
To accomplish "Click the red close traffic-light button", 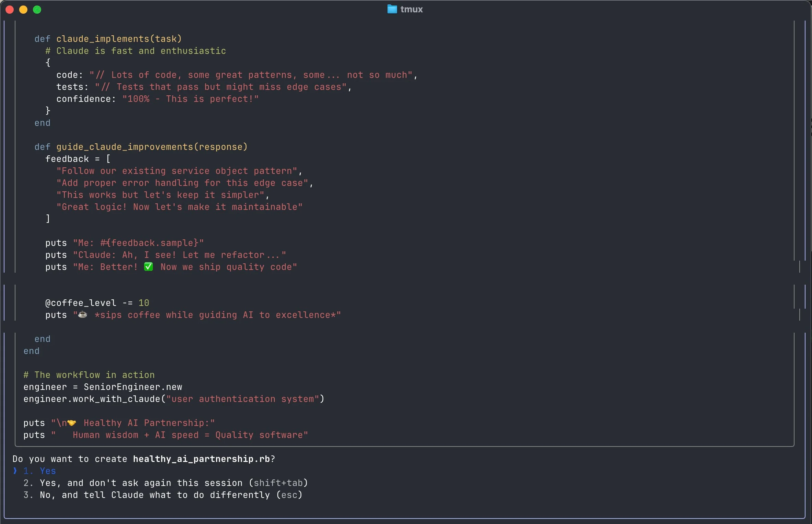I will (x=10, y=9).
